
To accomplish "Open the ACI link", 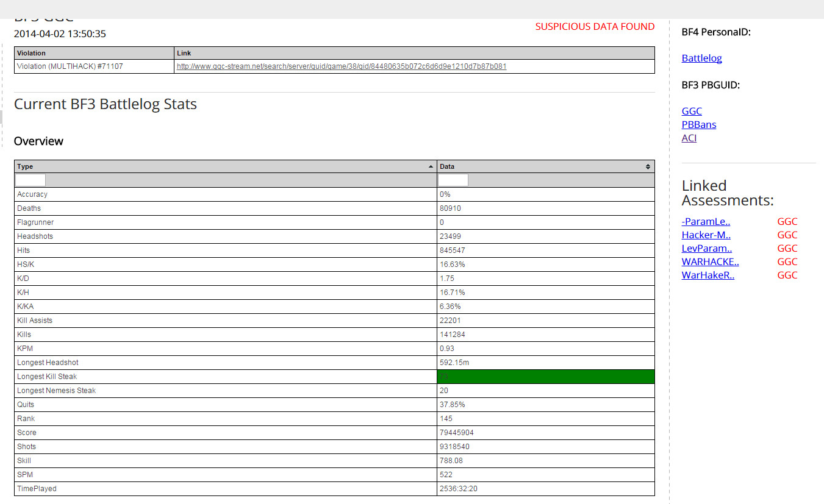I will [689, 138].
